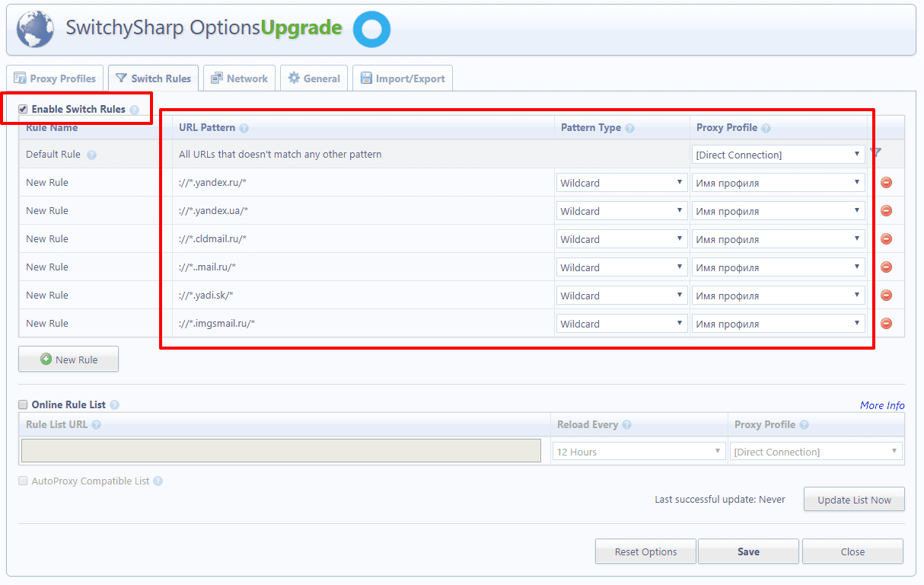Delete the cldmail.ru rule
Image resolution: width=924 pixels, height=585 pixels.
(x=886, y=239)
